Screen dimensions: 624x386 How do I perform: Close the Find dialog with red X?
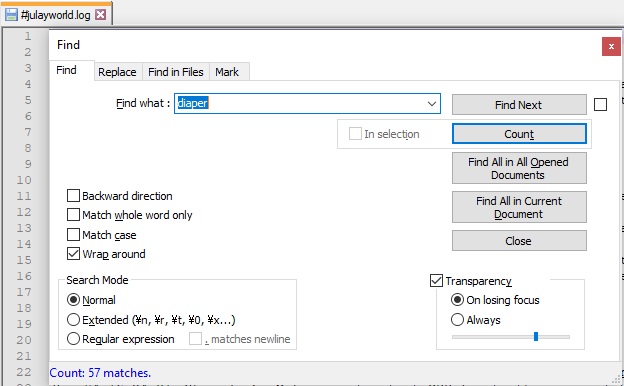click(x=611, y=47)
